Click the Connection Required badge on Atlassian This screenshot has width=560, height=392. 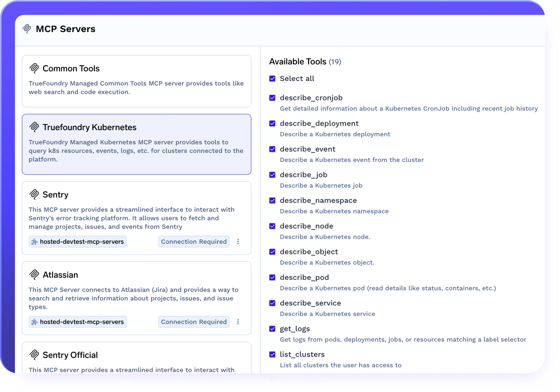tap(193, 322)
